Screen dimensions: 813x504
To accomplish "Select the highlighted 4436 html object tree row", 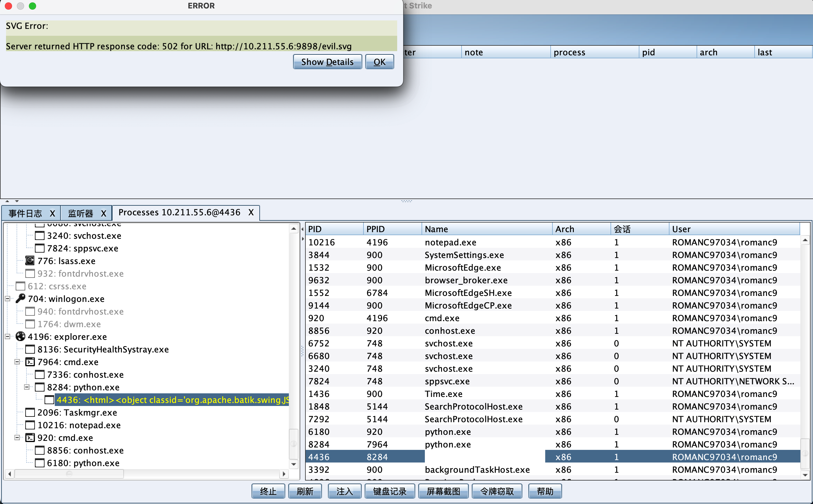I will (172, 400).
